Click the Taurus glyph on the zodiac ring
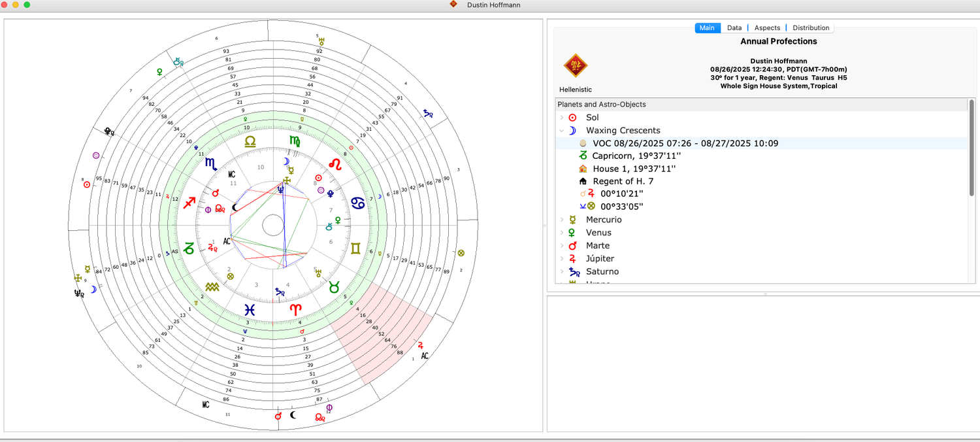The image size is (980, 442). coord(335,287)
